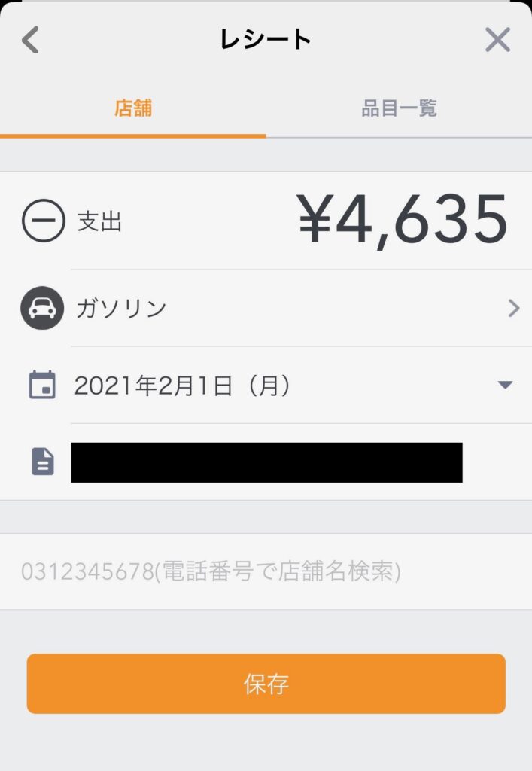
Task: Click the phone number store search field
Action: point(266,572)
